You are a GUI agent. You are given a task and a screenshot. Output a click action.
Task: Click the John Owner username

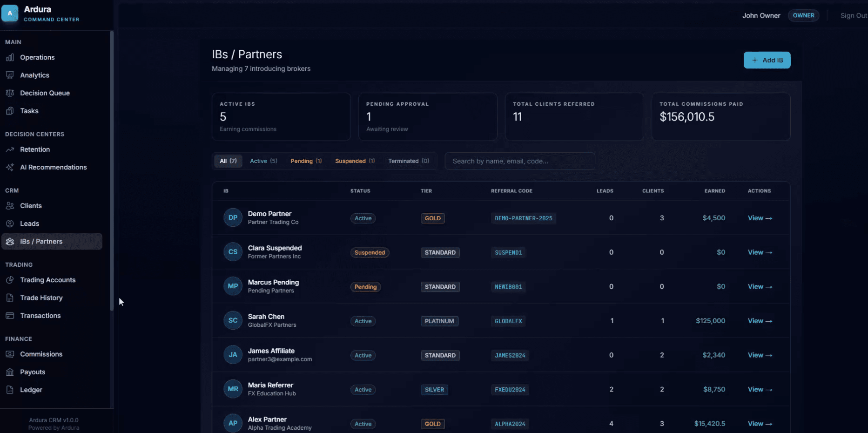click(761, 15)
